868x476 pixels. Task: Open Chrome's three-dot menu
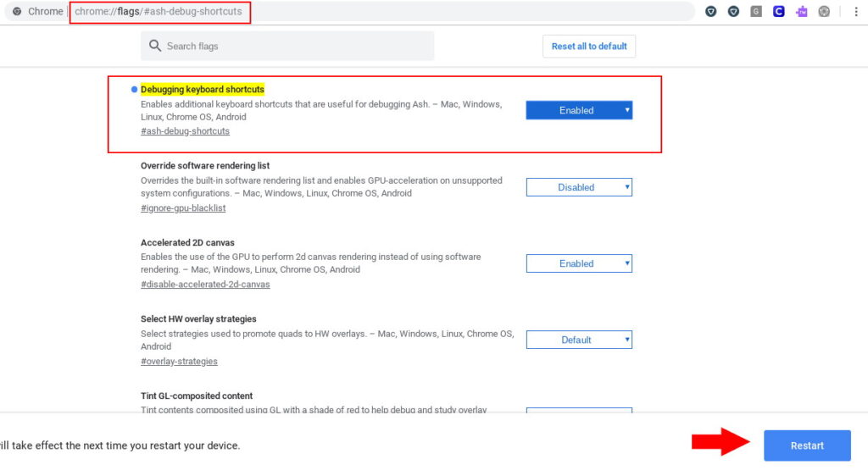tap(854, 12)
